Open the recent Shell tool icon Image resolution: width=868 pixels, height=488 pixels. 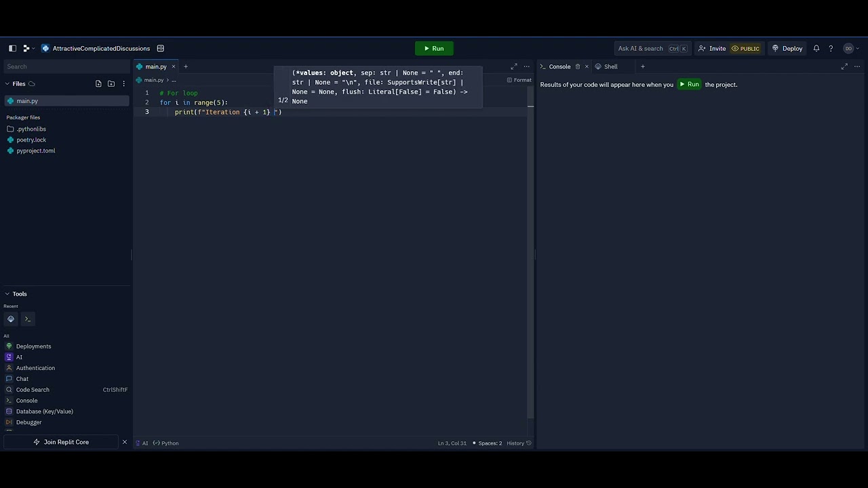coord(11,319)
